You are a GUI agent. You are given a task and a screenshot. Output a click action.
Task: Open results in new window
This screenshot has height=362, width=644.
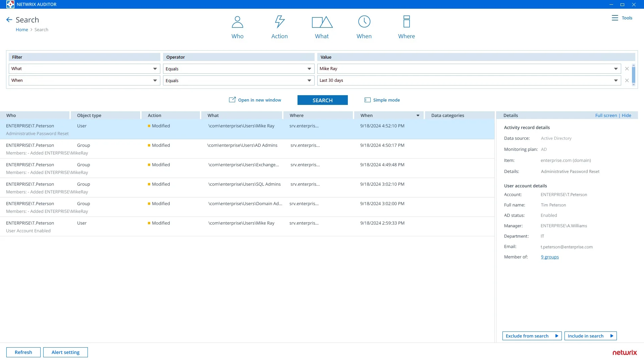tap(260, 100)
